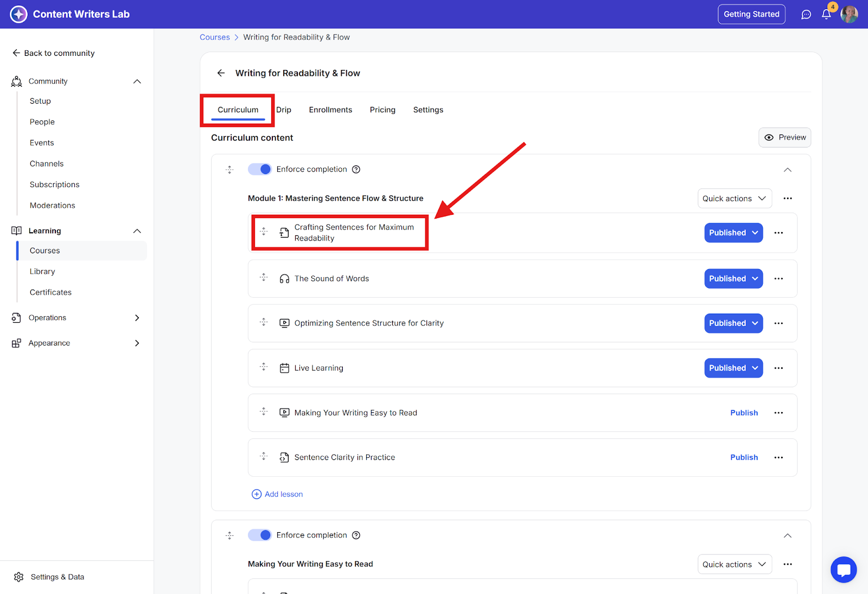Publish the Sentence Clarity in Practice lesson
The image size is (868, 594).
tap(744, 457)
